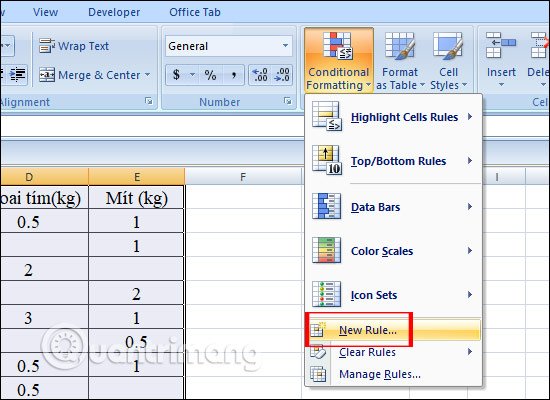
Task: Click the Insert cells icon
Action: coord(501,45)
